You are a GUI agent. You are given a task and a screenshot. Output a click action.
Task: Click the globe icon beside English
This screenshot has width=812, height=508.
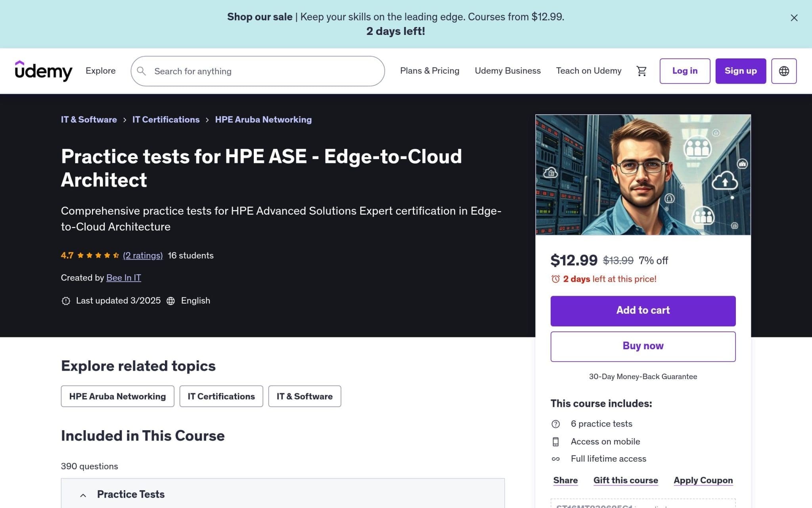(x=170, y=301)
